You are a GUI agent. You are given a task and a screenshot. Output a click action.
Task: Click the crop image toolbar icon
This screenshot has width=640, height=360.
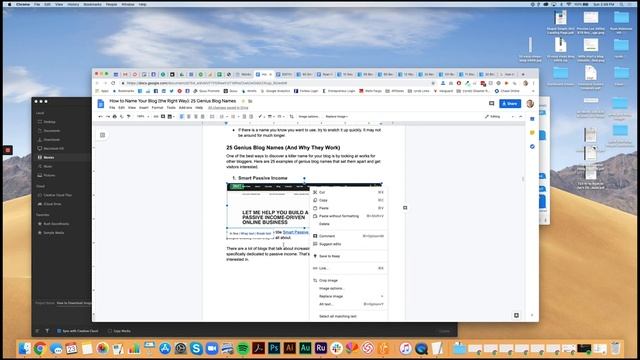coord(291,117)
